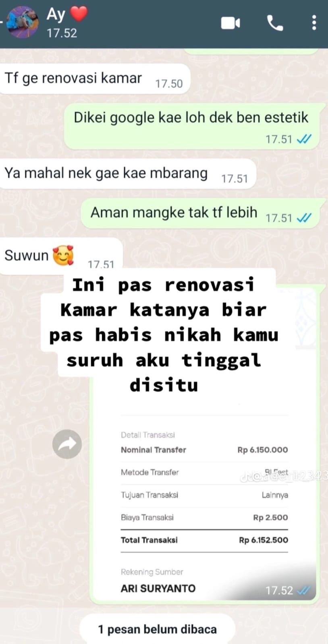Tap the "1 pesan belum dibaca" indicator

(157, 629)
